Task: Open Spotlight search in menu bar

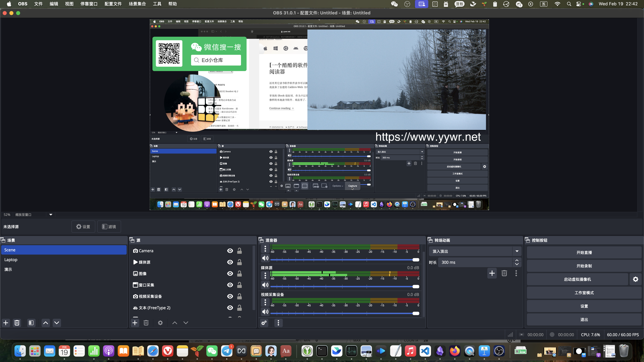Action: (x=569, y=4)
